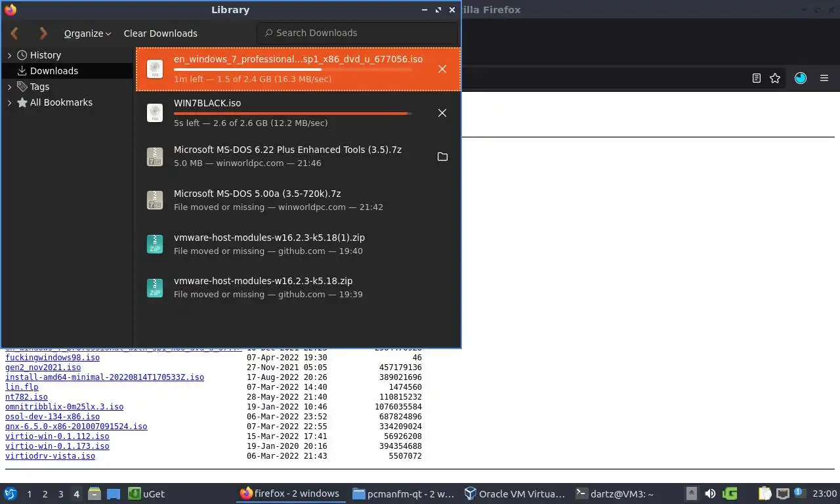Click the WIN7BLACK.iso download progress bar
The width and height of the screenshot is (840, 504).
pos(293,114)
